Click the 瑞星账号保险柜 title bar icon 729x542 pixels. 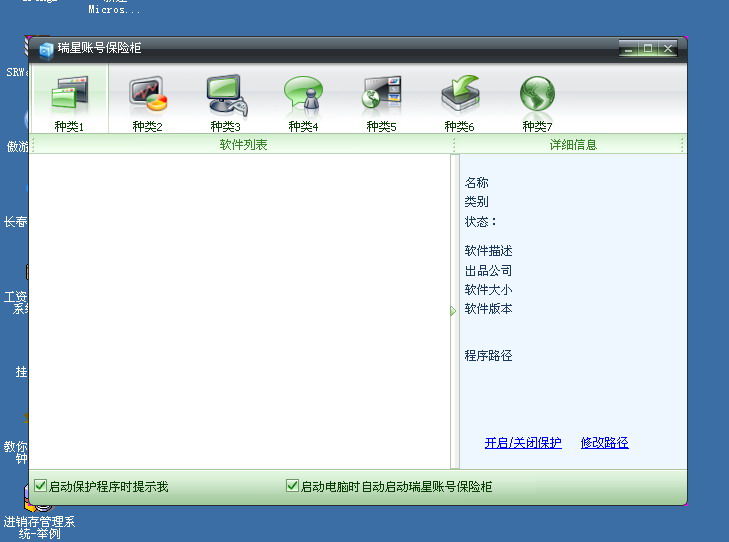46,50
